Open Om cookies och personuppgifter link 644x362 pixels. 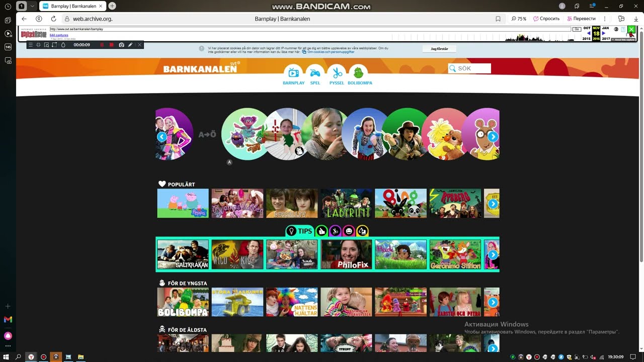pos(331,52)
